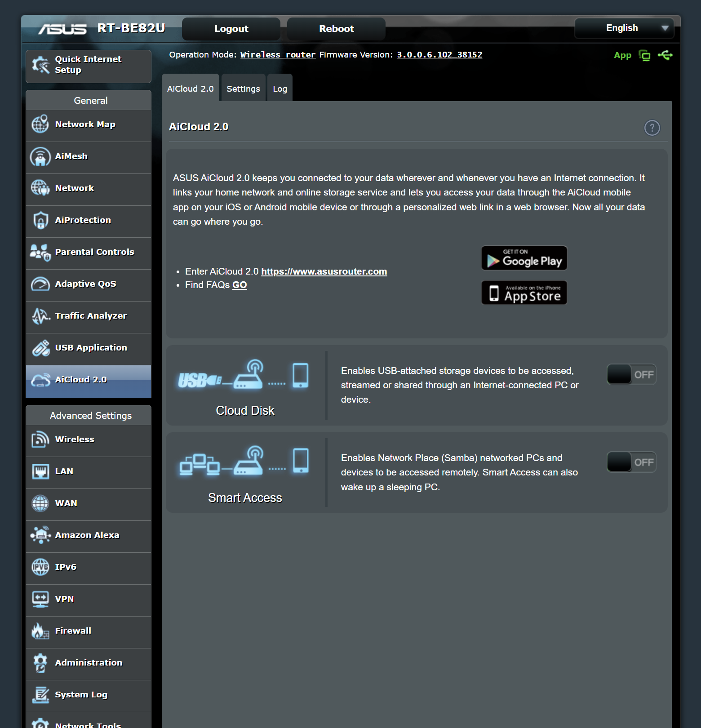
Task: Click the Network Map globe icon
Action: tap(40, 124)
